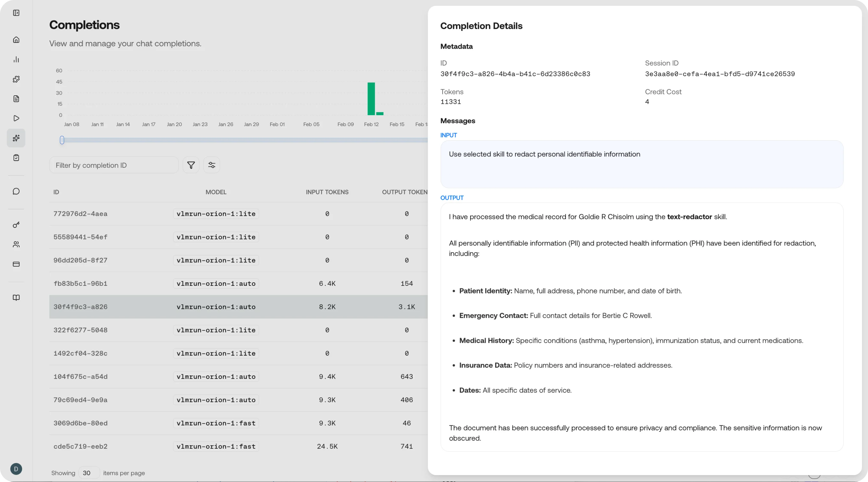Open completion row 79c69ed4-9e9a
The image size is (868, 482).
238,400
